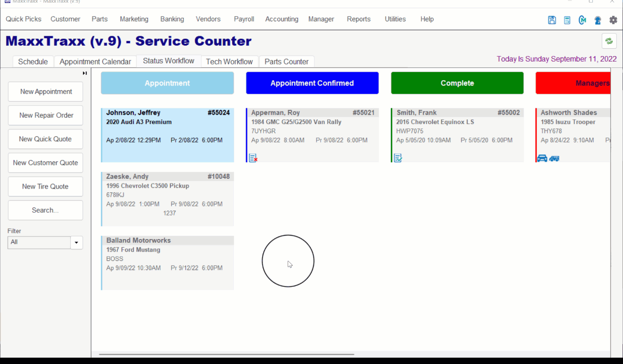Switch to the Schedule tab
This screenshot has width=623, height=364.
coord(33,62)
